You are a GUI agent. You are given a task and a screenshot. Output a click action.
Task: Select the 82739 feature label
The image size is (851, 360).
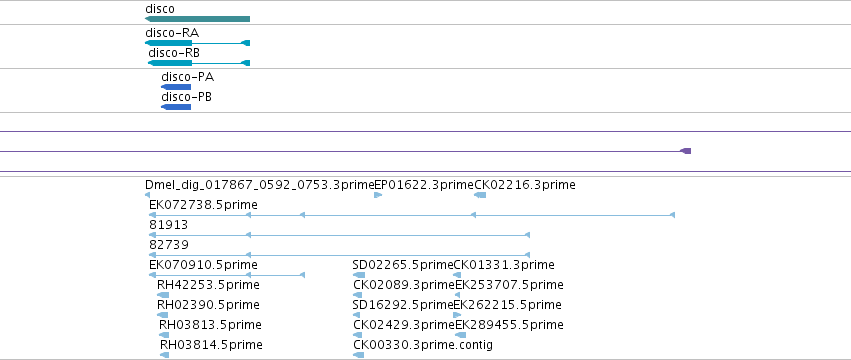point(169,245)
